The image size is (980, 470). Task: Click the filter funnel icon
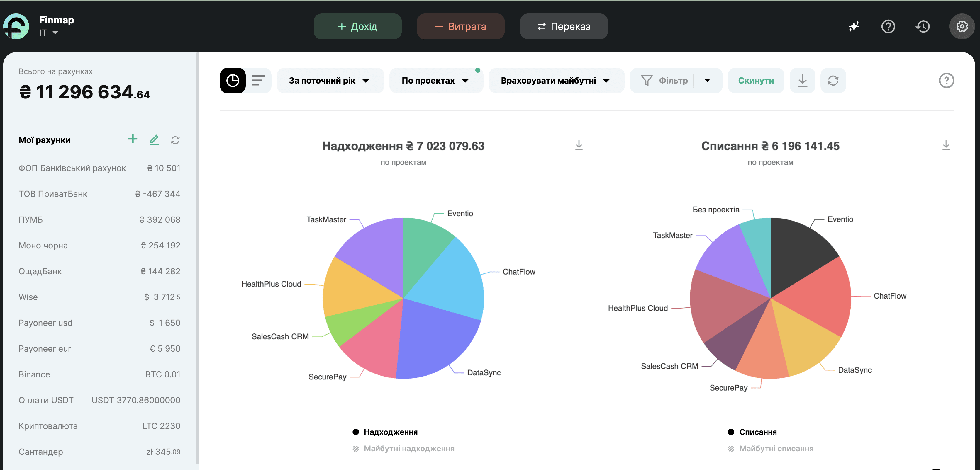point(646,81)
